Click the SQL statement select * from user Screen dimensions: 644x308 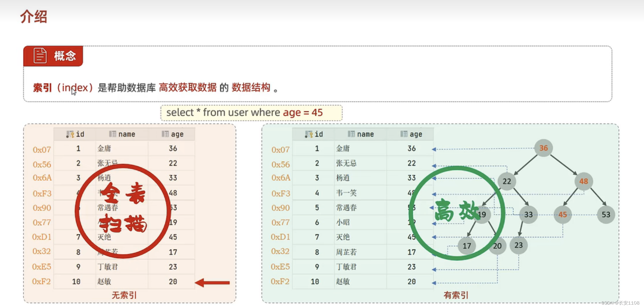click(x=223, y=112)
